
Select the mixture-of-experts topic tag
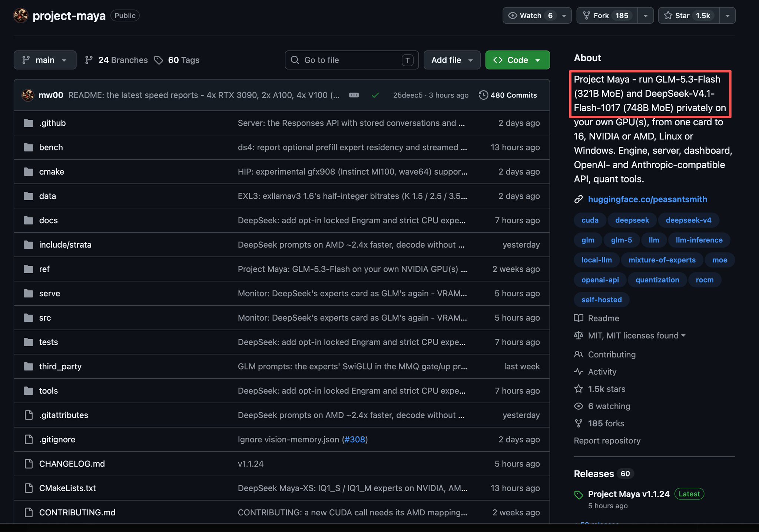pos(662,260)
